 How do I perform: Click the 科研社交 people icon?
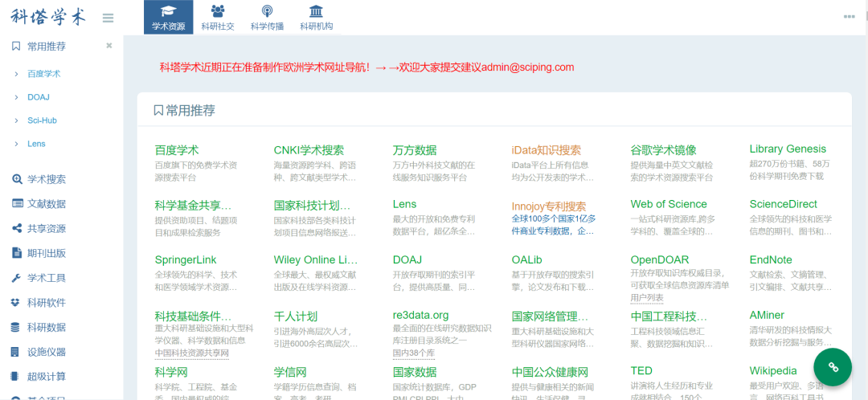coord(218,10)
